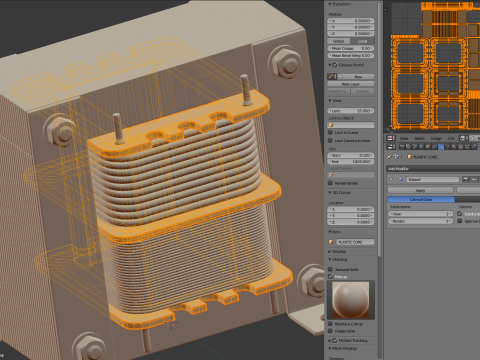Screen dimensions: 480x360
Task: Enable the Optimal Display checkbox
Action: [460, 221]
